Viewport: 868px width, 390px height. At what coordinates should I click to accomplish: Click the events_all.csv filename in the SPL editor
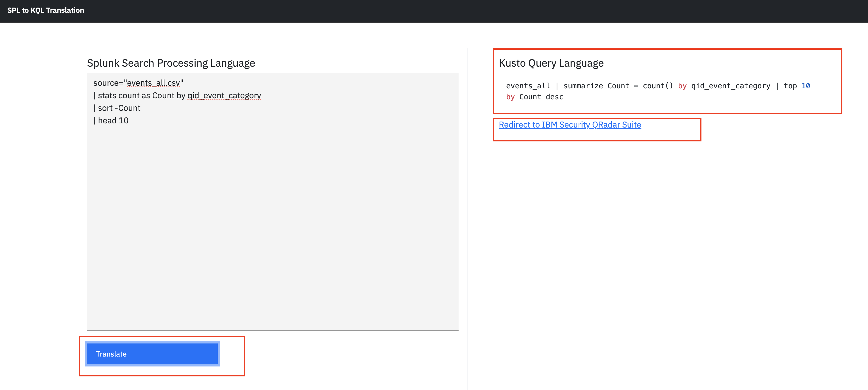point(153,83)
